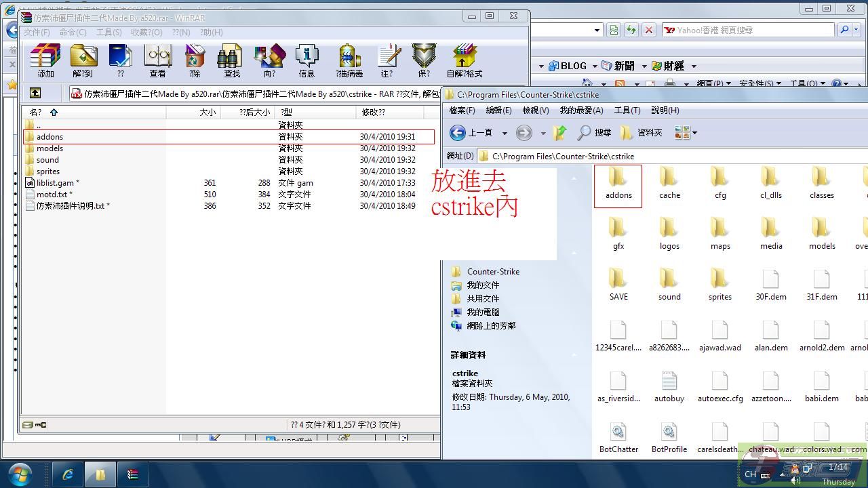Open WinRAR 命令(C) menu

coord(73,32)
